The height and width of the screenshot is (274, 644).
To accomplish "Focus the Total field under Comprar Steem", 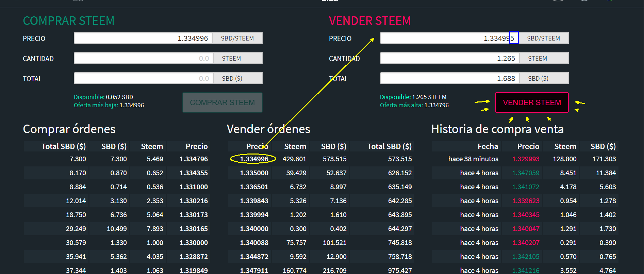I will tap(143, 78).
